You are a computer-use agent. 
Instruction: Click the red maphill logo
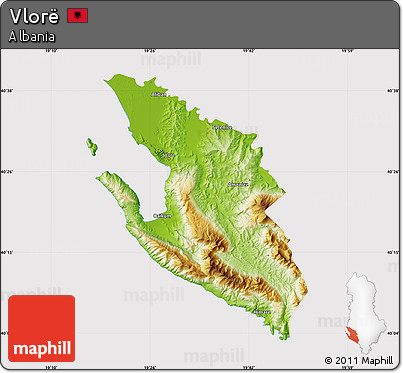42,328
